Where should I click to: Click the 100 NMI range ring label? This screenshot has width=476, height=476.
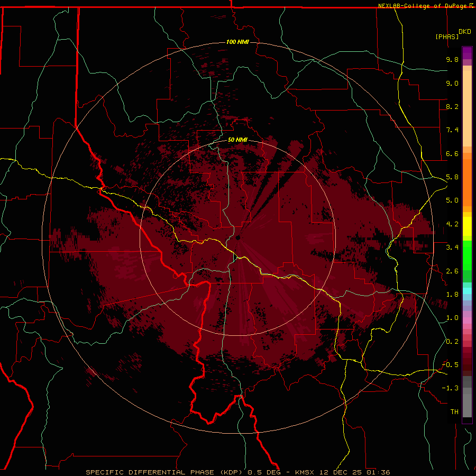[237, 42]
